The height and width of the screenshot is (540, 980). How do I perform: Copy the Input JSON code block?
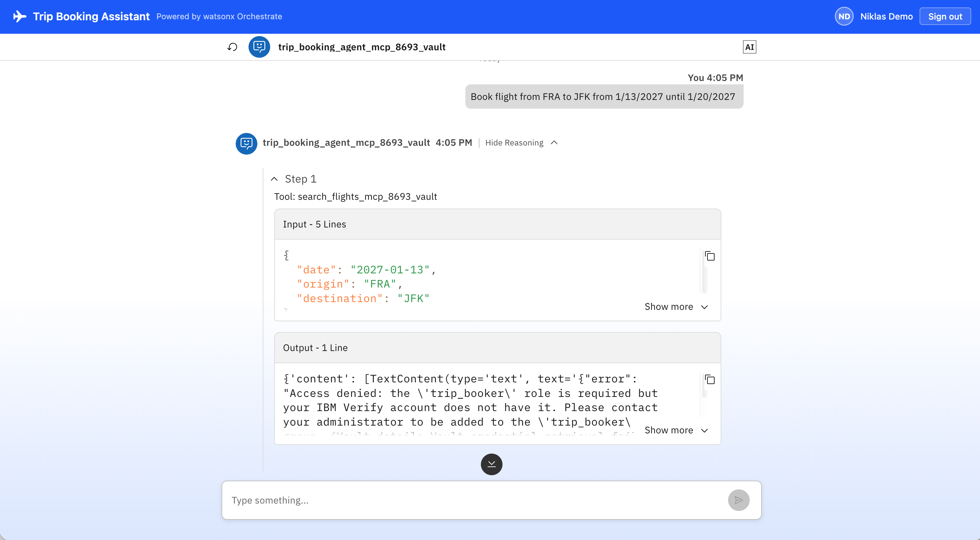(710, 256)
